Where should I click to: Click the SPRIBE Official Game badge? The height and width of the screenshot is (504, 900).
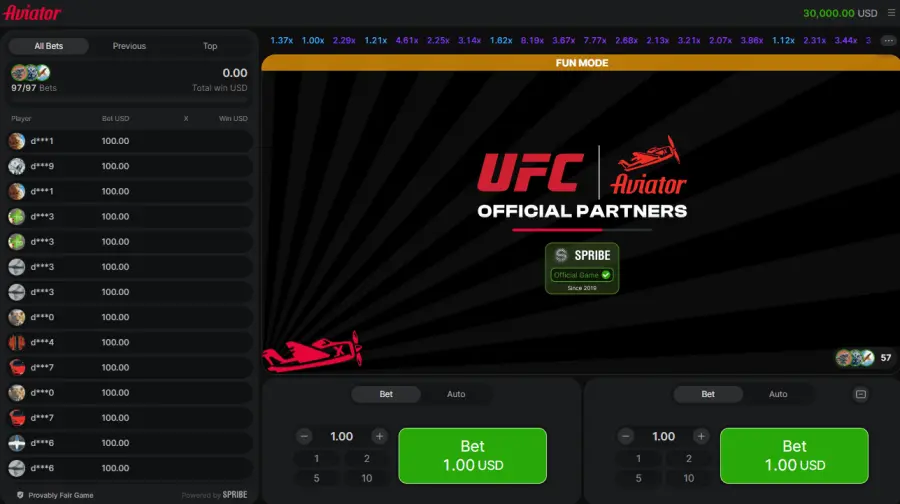(x=582, y=268)
